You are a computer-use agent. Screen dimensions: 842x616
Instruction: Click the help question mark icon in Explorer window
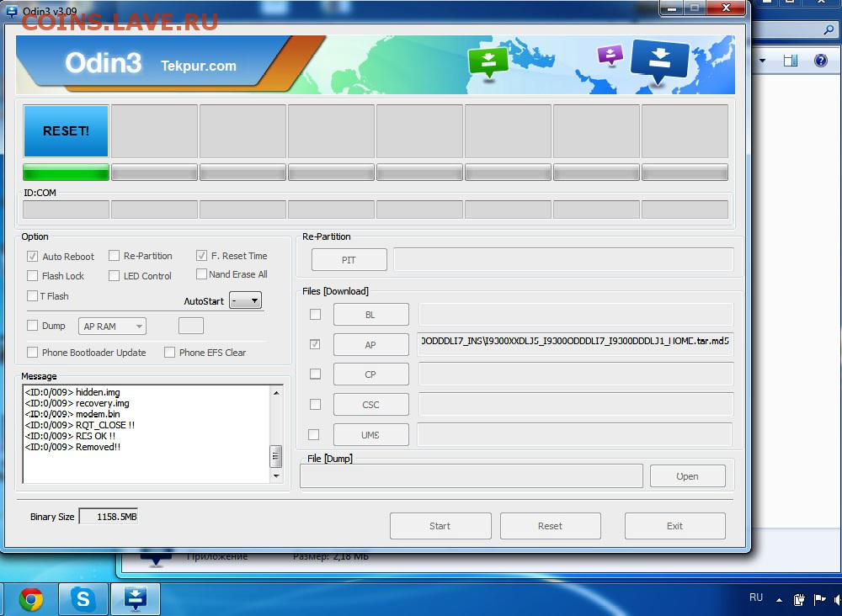tap(820, 60)
